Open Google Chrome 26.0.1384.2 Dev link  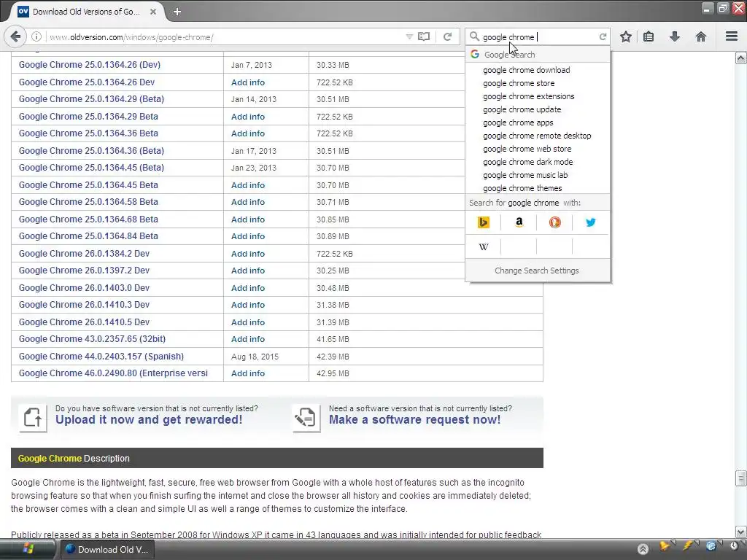click(x=84, y=253)
